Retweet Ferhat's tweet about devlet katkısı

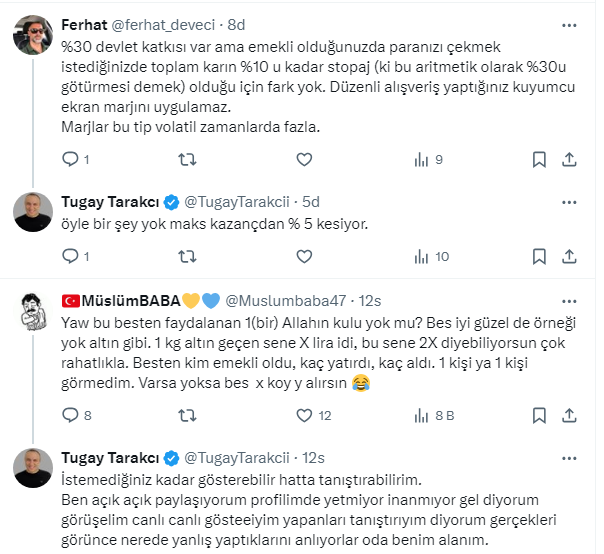tap(186, 159)
